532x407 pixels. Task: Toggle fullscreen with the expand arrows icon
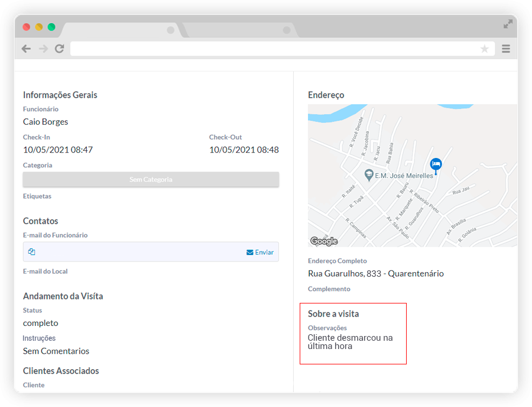(x=508, y=24)
